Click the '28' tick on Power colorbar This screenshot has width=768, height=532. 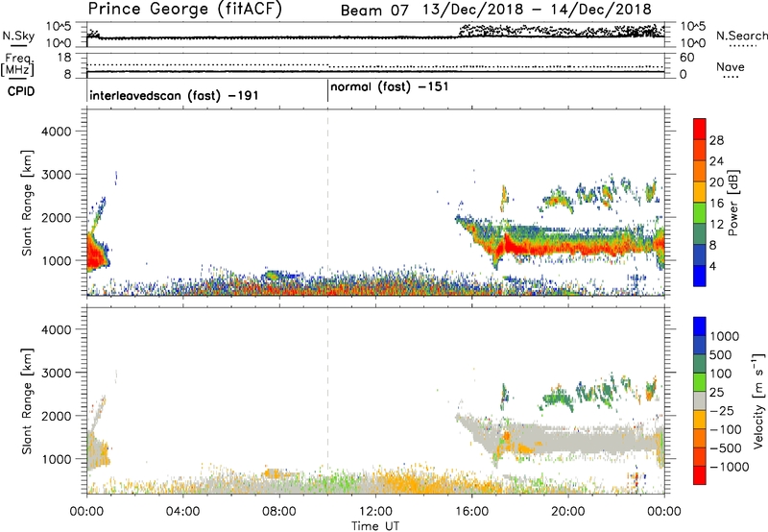pos(716,140)
